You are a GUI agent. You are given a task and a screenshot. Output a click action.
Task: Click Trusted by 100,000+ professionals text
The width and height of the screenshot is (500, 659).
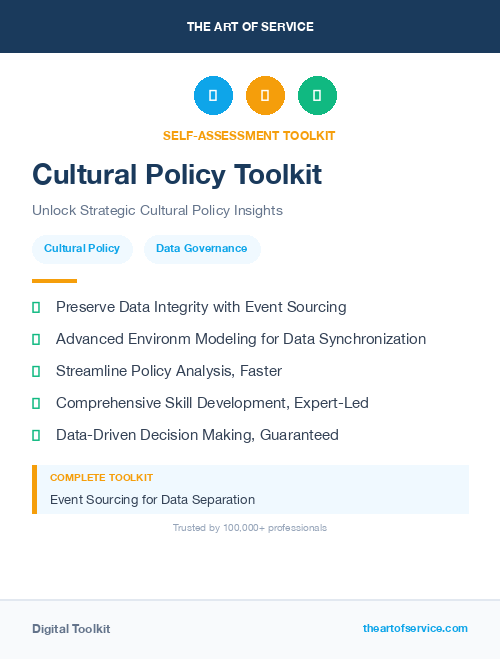250,528
